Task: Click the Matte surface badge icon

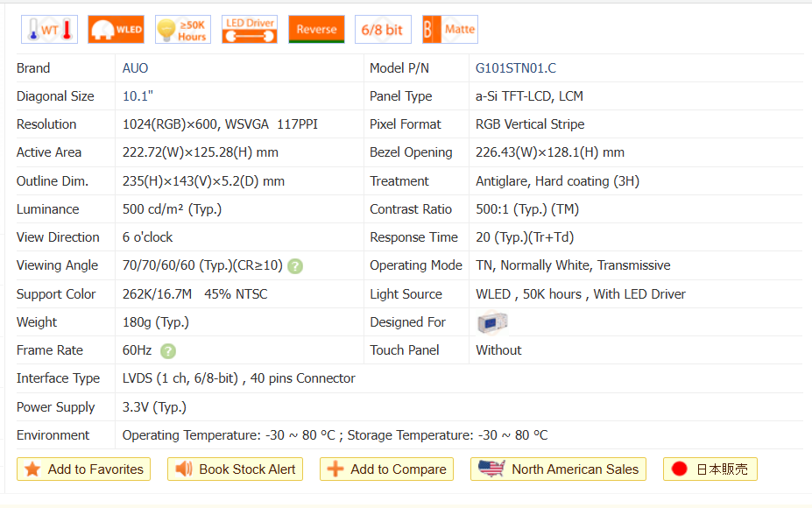Action: [x=449, y=30]
